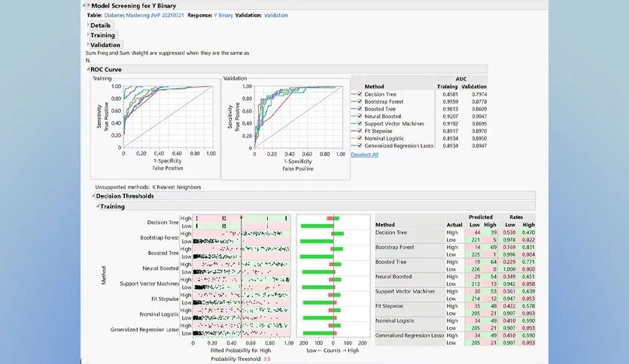
Task: Collapse the ROC Curve section
Action: (x=88, y=69)
